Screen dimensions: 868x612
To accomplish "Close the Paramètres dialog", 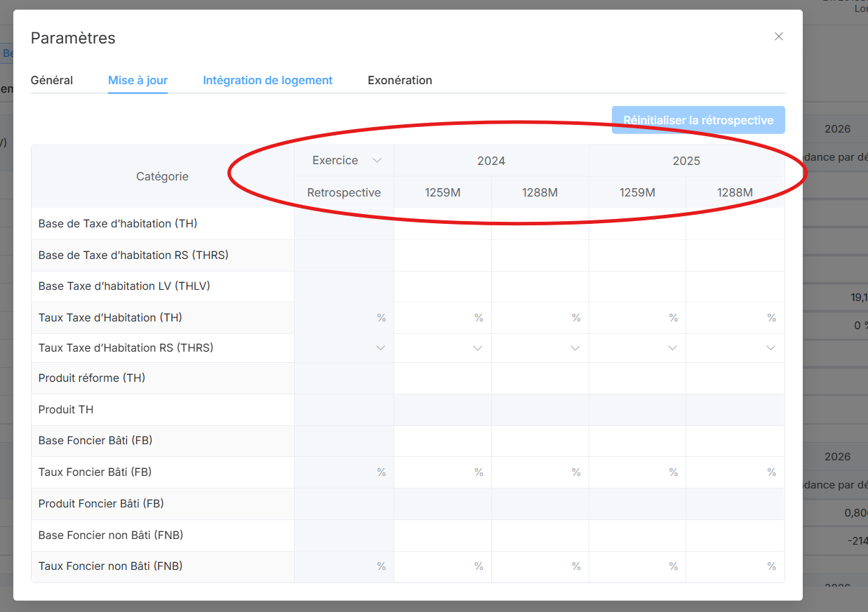I will (x=778, y=36).
